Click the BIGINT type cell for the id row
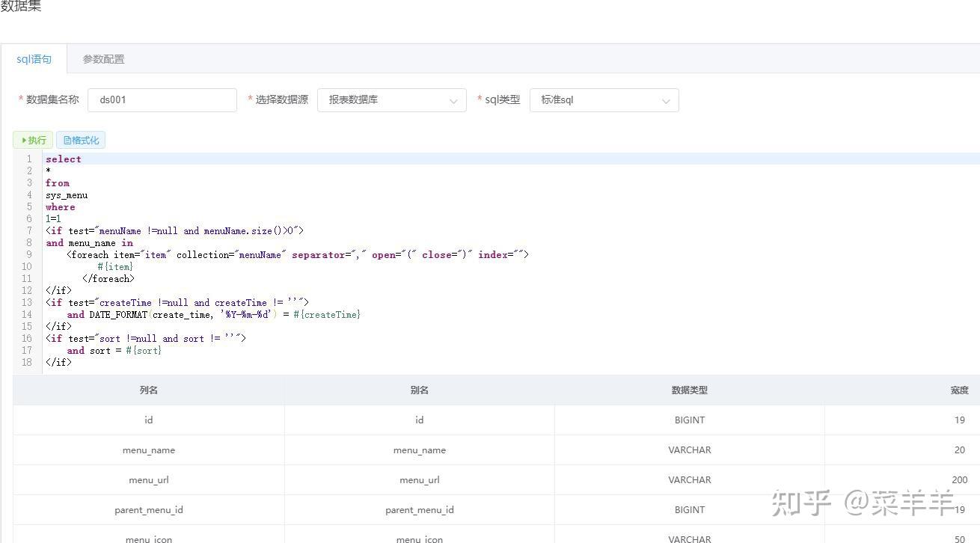 point(689,420)
